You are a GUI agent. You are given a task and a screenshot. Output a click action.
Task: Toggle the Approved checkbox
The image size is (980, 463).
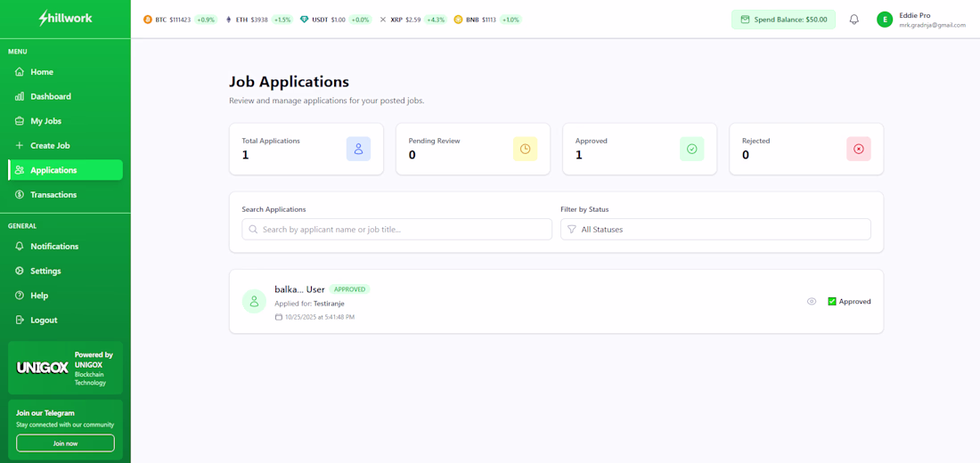(832, 301)
